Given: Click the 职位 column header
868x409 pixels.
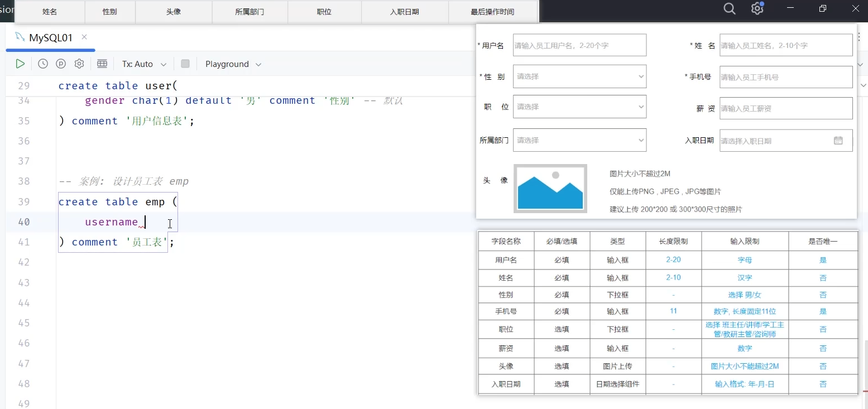Looking at the screenshot, I should click(324, 12).
